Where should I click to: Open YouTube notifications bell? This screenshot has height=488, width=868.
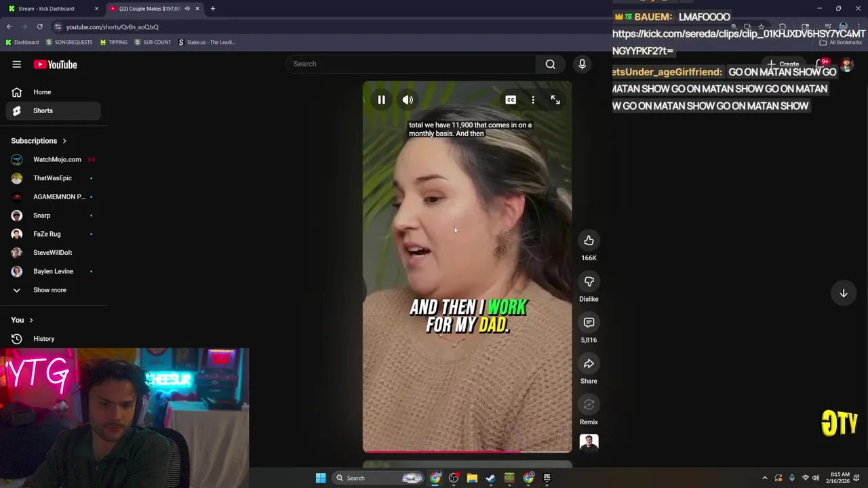[821, 64]
